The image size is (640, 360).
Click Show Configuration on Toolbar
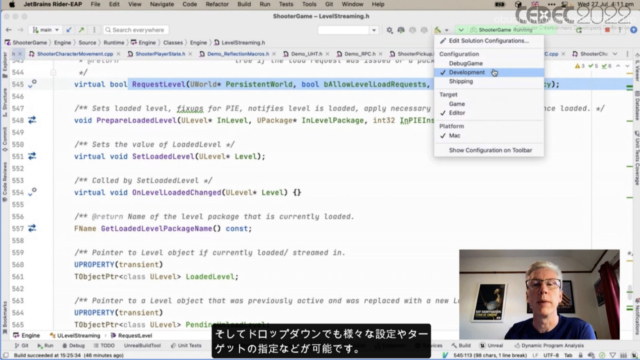(x=489, y=150)
